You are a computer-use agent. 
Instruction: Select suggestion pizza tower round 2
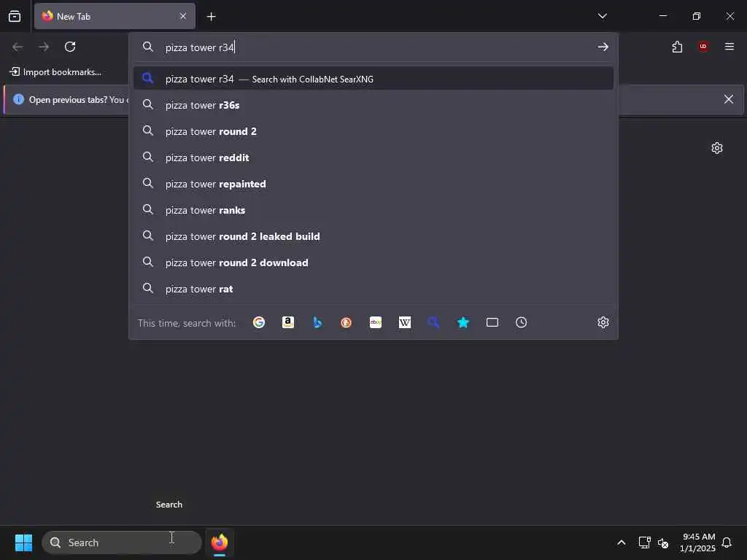(373, 131)
